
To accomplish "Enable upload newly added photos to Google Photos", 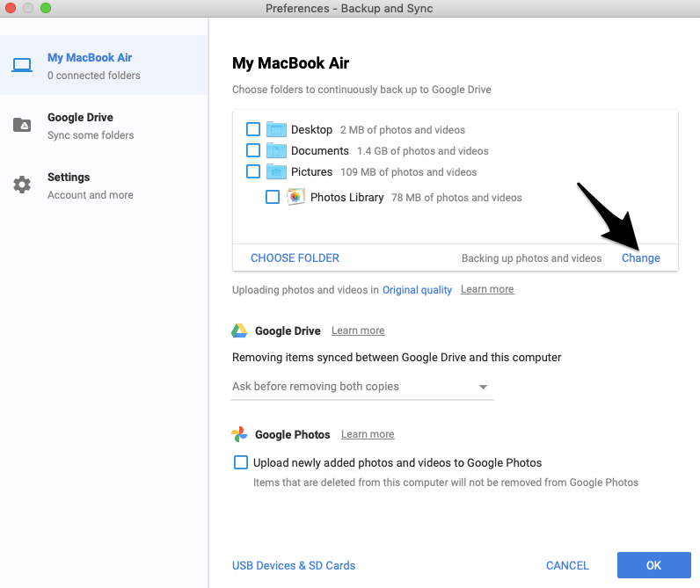I will coord(241,462).
